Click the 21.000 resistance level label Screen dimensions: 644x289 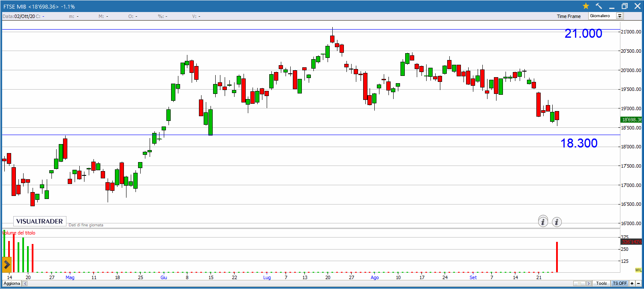tap(583, 33)
